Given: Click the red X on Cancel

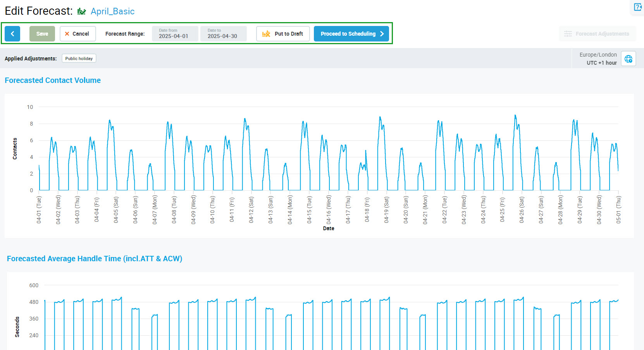Looking at the screenshot, I should click(x=67, y=34).
